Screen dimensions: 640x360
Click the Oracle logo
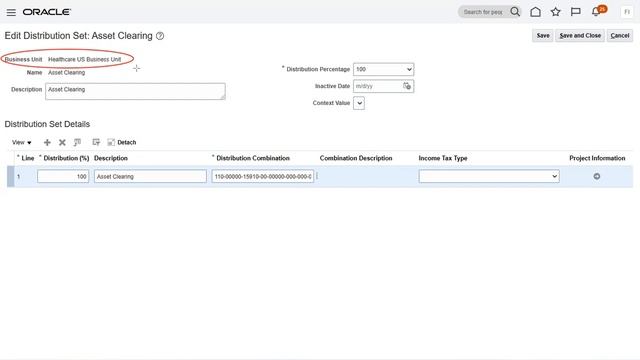[x=47, y=12]
